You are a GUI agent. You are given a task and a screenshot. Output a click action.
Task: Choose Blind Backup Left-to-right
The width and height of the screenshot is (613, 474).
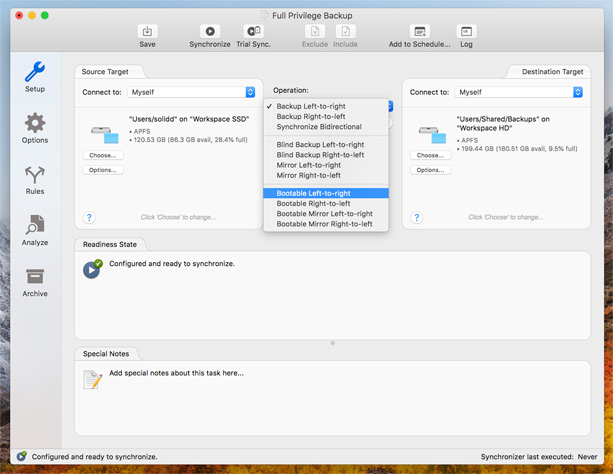click(326, 145)
